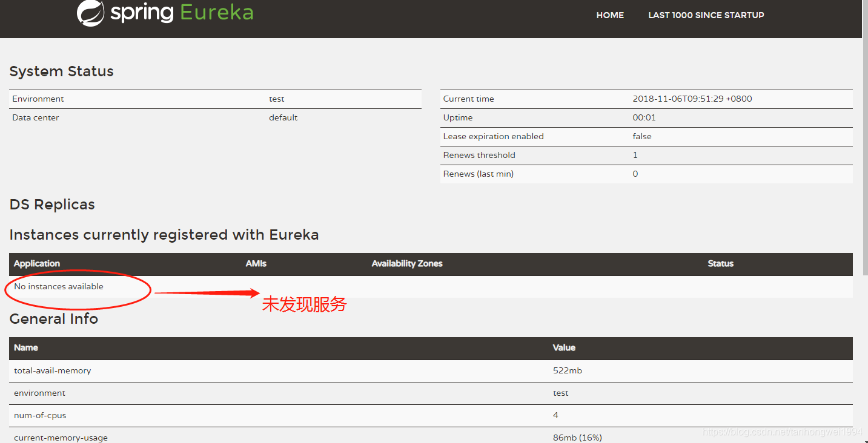Click the Value column header
The width and height of the screenshot is (868, 443).
point(564,348)
